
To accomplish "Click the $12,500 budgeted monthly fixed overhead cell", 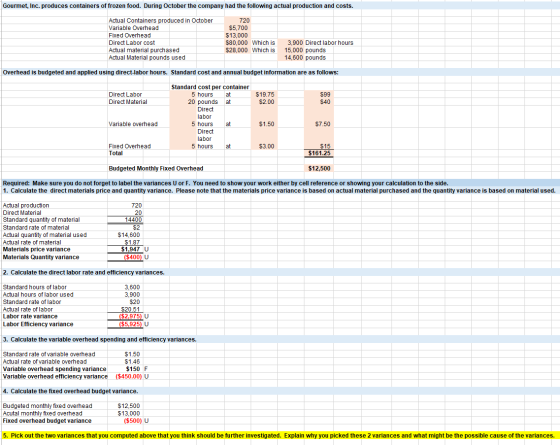I will [x=319, y=168].
